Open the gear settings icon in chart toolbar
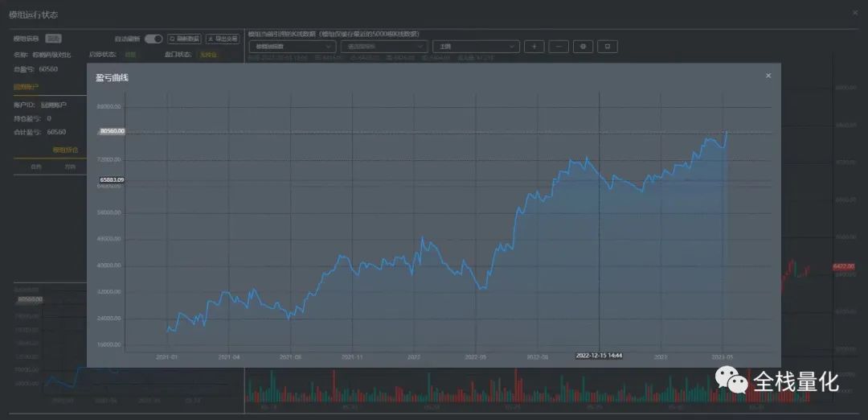This screenshot has height=420, width=868. pyautogui.click(x=583, y=47)
